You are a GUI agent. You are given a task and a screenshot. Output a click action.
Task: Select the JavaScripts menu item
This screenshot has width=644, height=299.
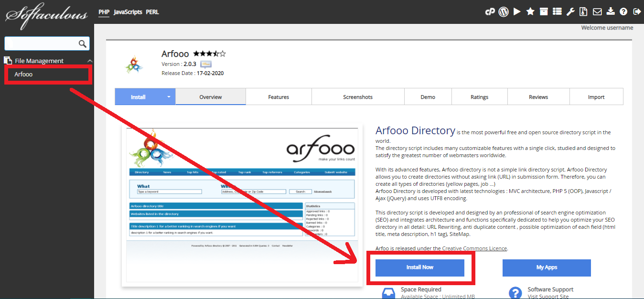pyautogui.click(x=128, y=12)
